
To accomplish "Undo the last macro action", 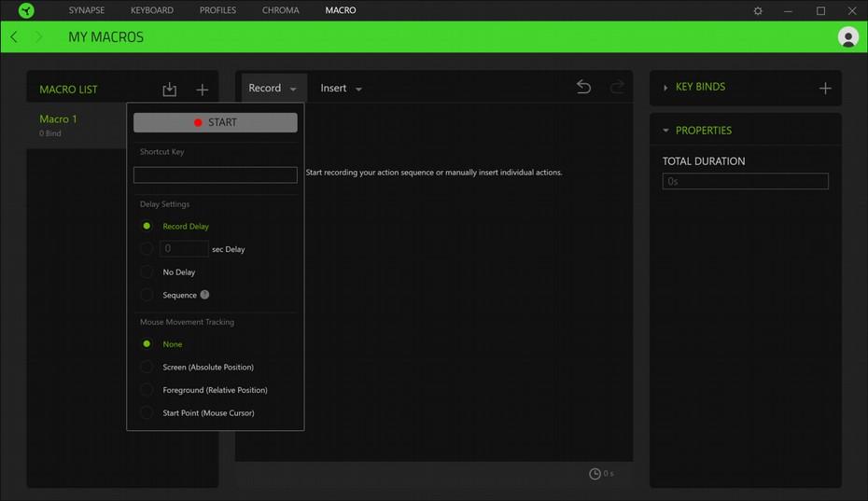I will [x=583, y=87].
